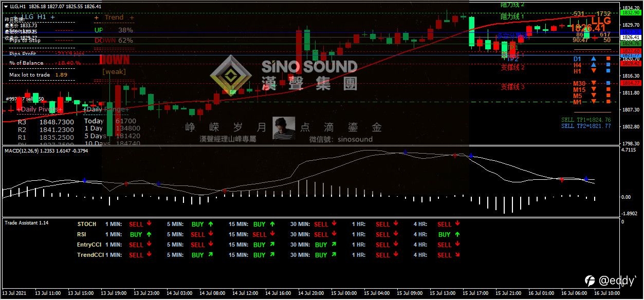644x300 pixels.
Task: Click the SELL TP1=1824.76 text
Action: (x=586, y=120)
